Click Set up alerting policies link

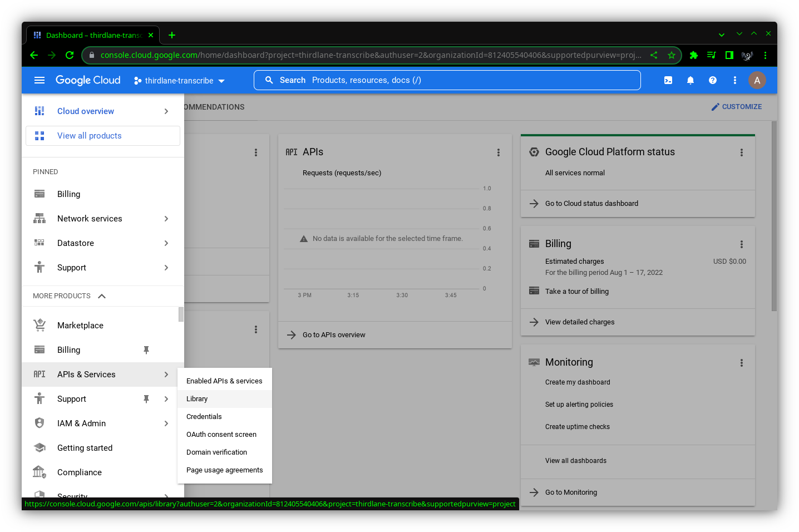pyautogui.click(x=579, y=405)
